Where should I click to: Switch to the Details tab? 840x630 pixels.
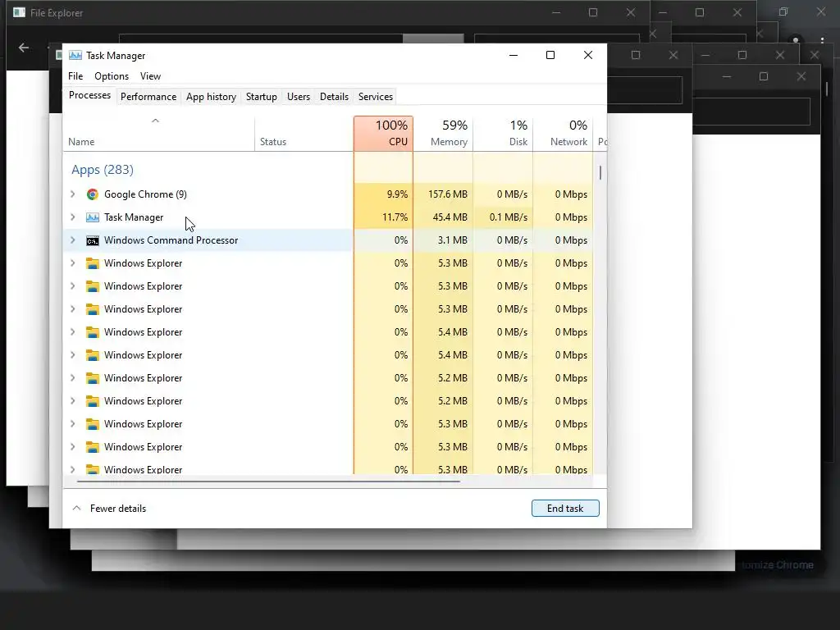[335, 97]
